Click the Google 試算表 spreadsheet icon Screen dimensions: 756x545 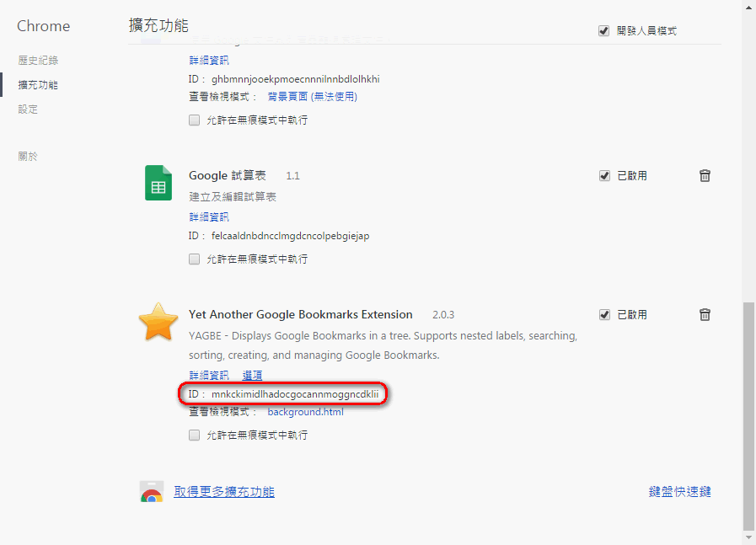158,183
